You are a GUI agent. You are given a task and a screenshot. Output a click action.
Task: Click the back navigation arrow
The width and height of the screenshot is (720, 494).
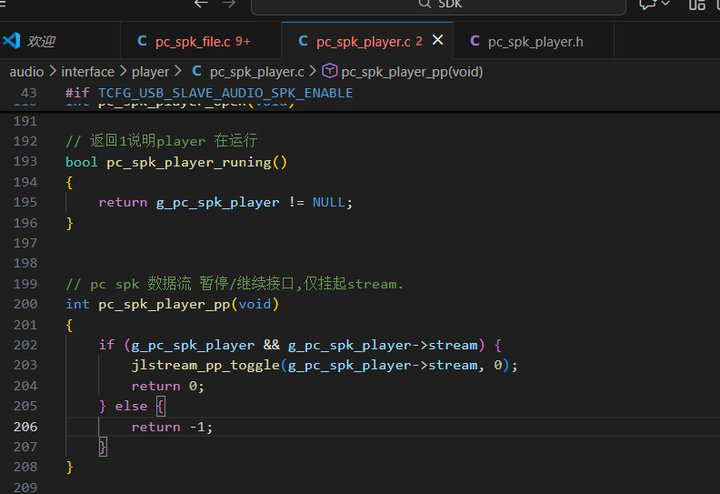pyautogui.click(x=201, y=4)
